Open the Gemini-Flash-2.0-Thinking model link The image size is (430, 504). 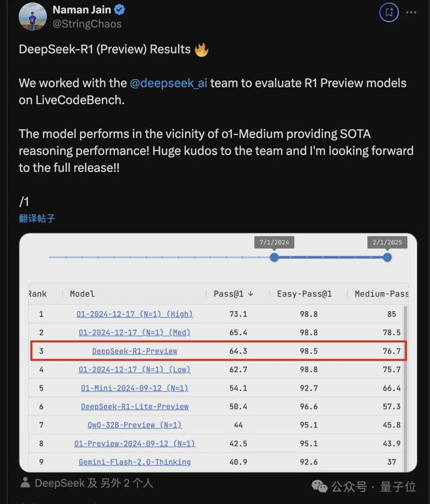pyautogui.click(x=135, y=462)
